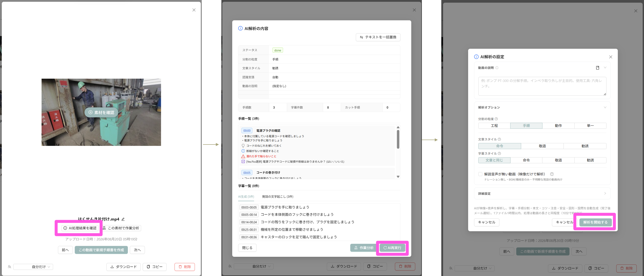Click 閉じる in AI解析の内容 dialog
Viewport: 644px width, 276px height.
click(247, 248)
